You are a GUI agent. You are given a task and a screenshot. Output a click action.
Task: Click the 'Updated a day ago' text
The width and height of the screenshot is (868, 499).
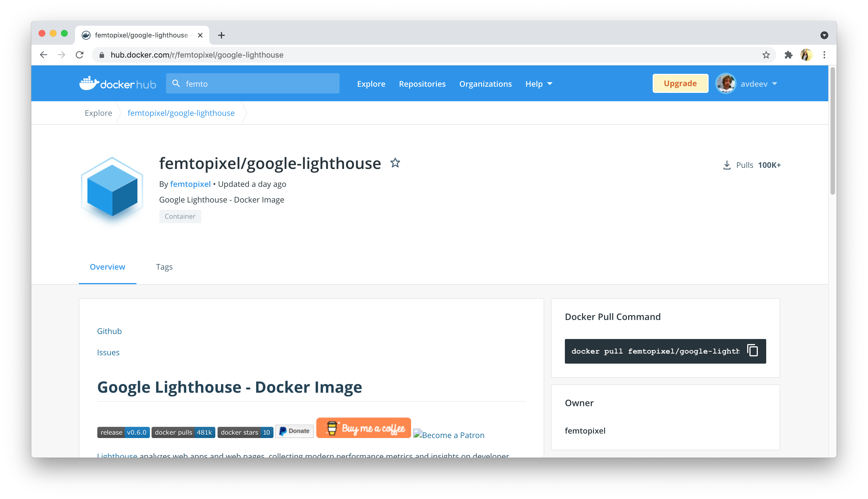point(252,184)
